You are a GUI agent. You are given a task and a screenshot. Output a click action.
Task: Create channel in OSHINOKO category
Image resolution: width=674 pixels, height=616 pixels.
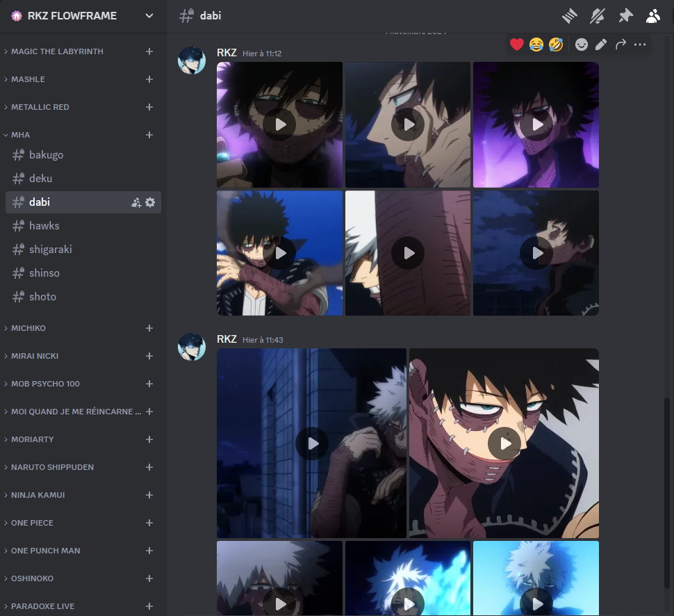coord(149,578)
